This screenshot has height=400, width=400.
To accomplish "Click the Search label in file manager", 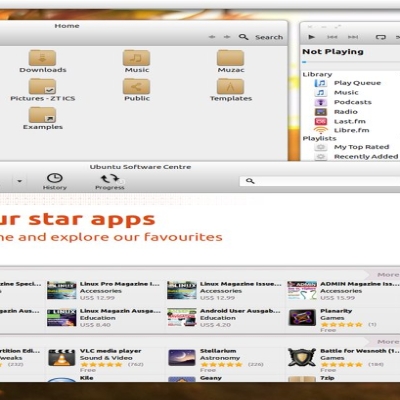I will pyautogui.click(x=269, y=37).
